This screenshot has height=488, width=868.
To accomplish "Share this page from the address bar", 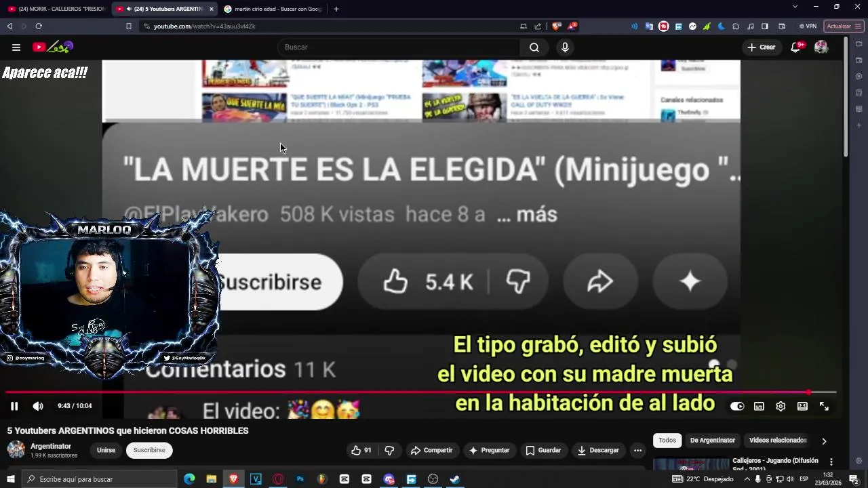I will point(538,26).
